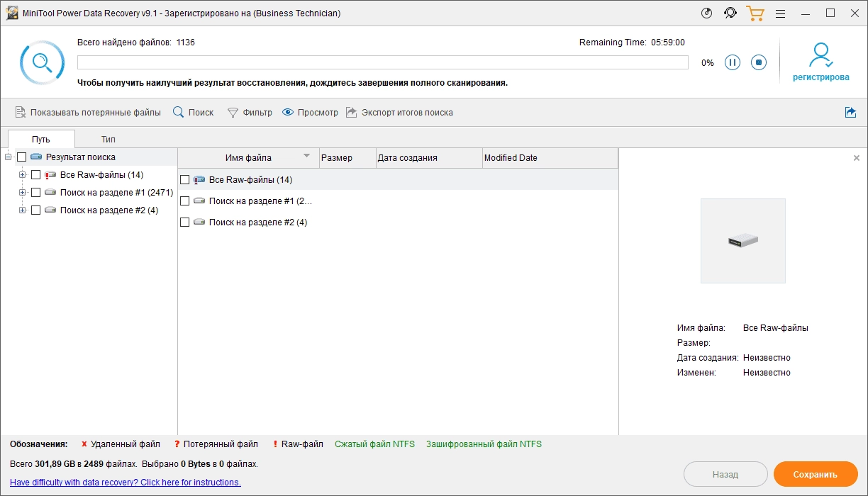Select Все Raw-файлы (14) tree label
This screenshot has height=496, width=868.
(102, 175)
